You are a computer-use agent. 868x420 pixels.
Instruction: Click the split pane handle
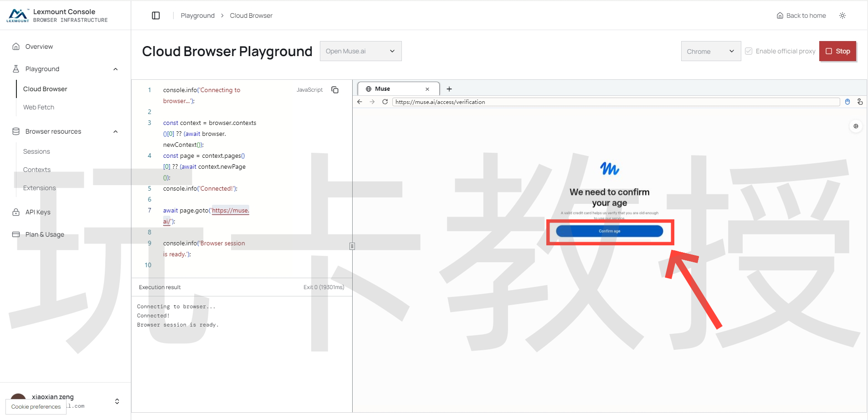352,246
